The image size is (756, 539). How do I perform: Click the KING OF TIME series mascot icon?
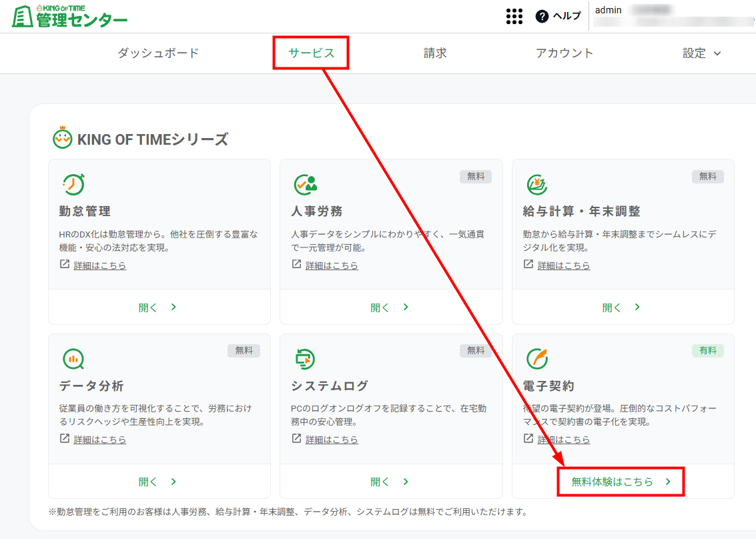(62, 138)
